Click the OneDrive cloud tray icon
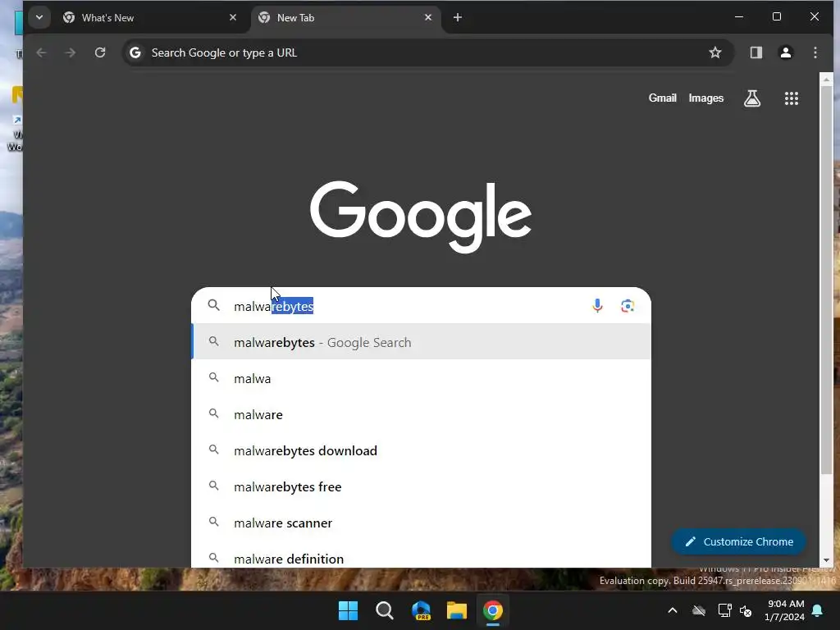Image resolution: width=840 pixels, height=630 pixels. click(x=699, y=610)
